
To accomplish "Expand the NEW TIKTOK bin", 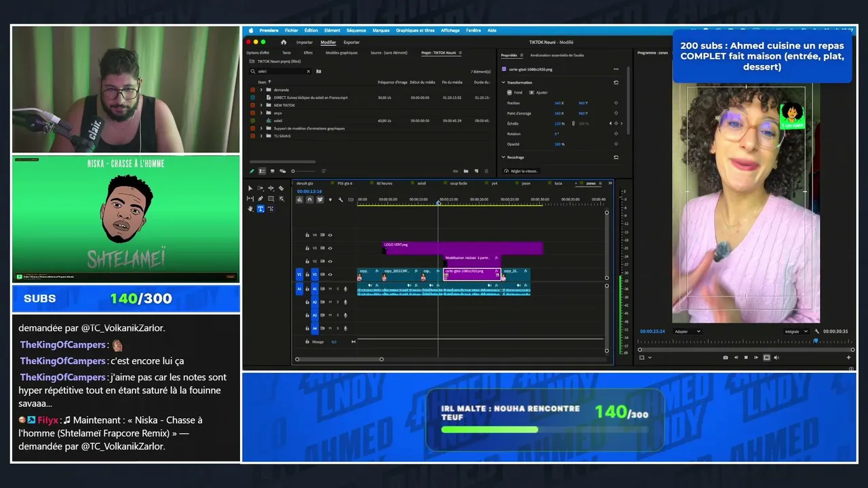I will coord(261,105).
